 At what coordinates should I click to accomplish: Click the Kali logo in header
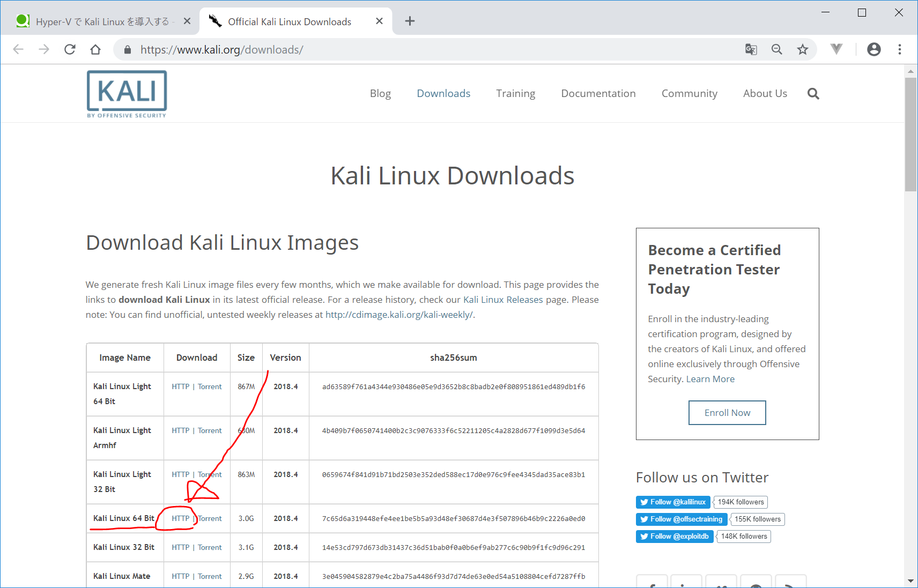click(x=127, y=94)
